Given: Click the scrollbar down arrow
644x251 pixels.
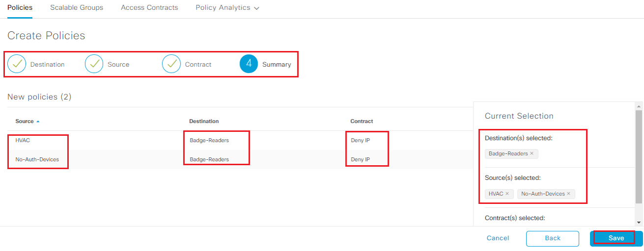Looking at the screenshot, I should tap(639, 222).
